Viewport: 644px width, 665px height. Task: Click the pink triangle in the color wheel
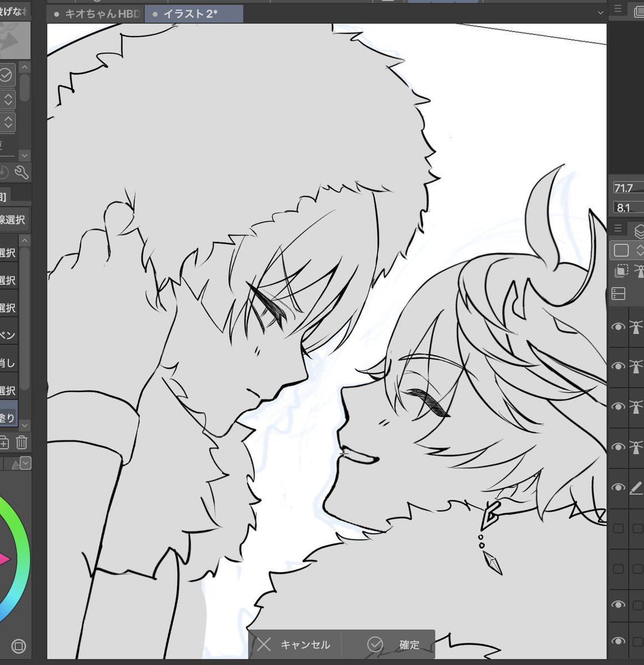click(x=4, y=560)
